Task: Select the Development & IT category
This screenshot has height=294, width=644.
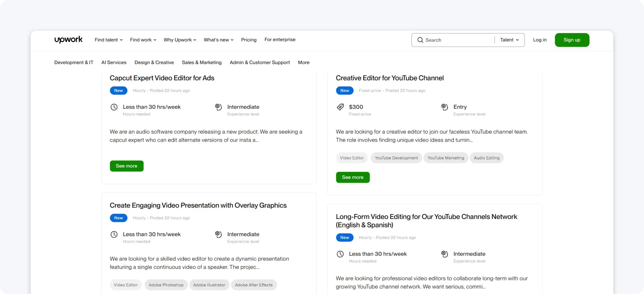Action: [74, 62]
